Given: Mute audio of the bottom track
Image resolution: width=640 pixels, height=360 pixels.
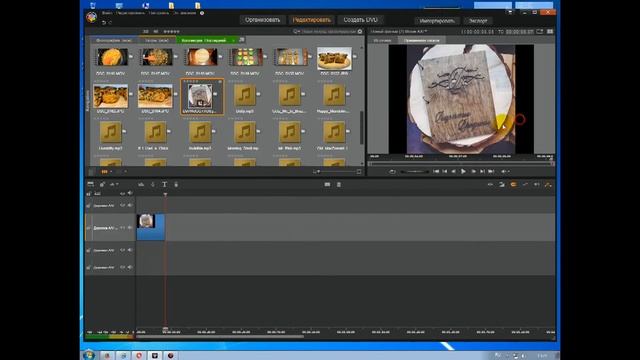Looking at the screenshot, I should tap(130, 267).
